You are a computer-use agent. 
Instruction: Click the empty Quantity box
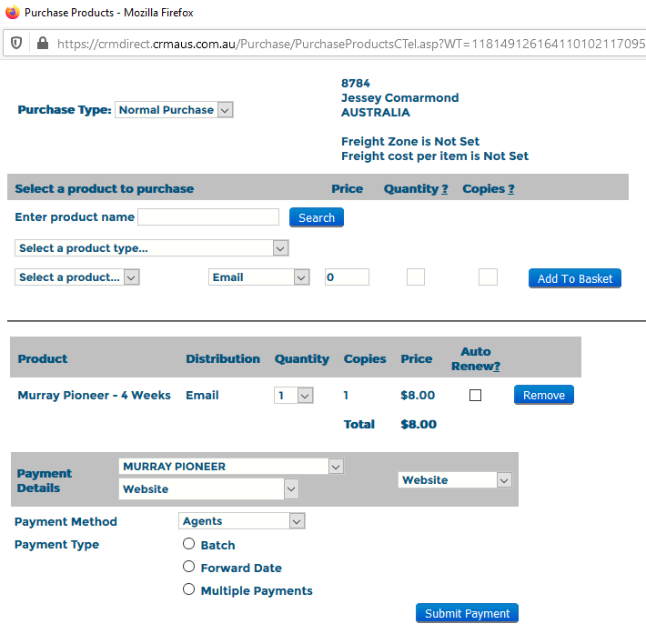point(415,277)
